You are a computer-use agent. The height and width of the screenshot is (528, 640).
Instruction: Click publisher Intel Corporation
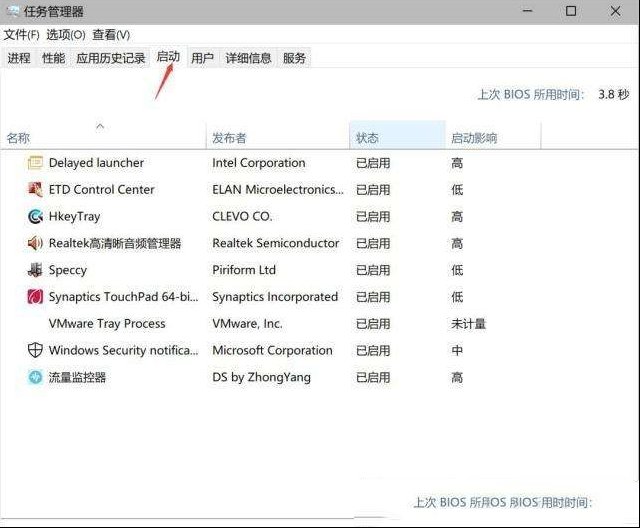click(259, 163)
